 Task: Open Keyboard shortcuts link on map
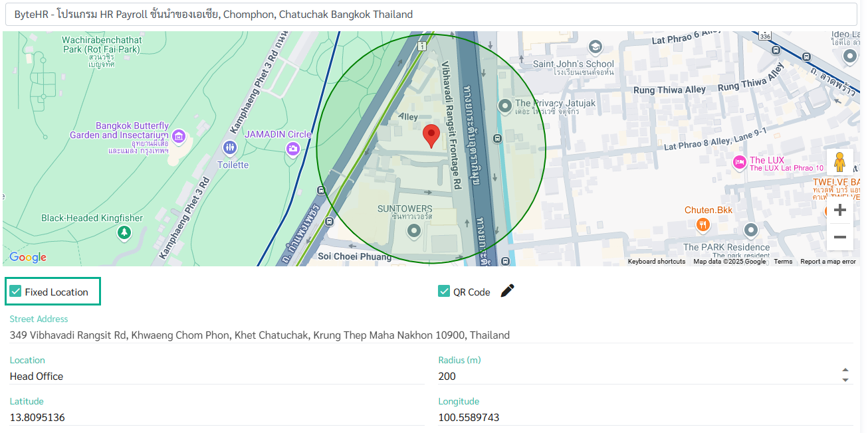[x=657, y=262]
